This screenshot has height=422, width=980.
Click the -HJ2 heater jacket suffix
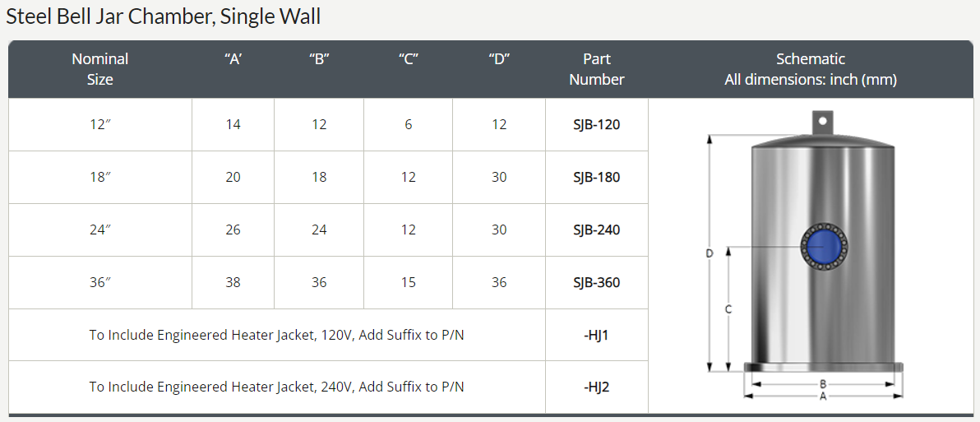pos(596,387)
